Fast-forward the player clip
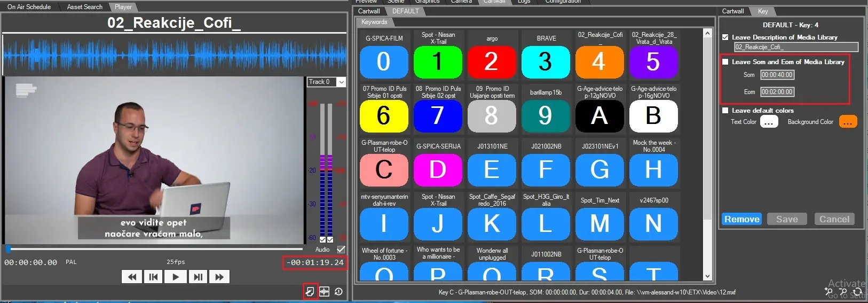Viewport: 868px width, 303px height. [x=219, y=277]
